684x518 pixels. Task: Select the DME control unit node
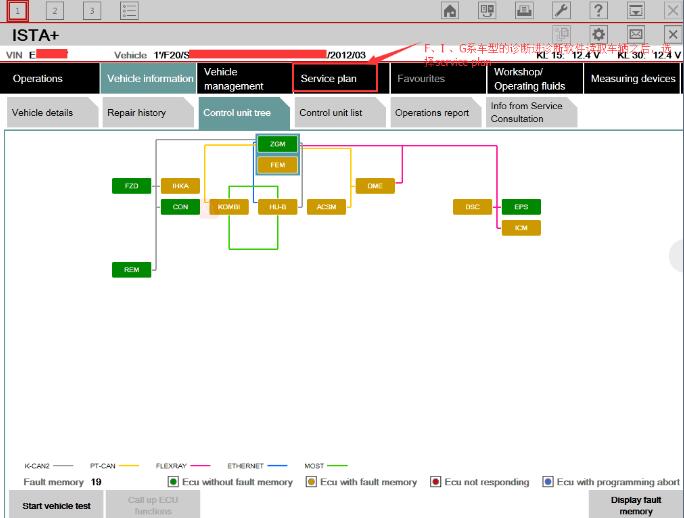pyautogui.click(x=375, y=186)
